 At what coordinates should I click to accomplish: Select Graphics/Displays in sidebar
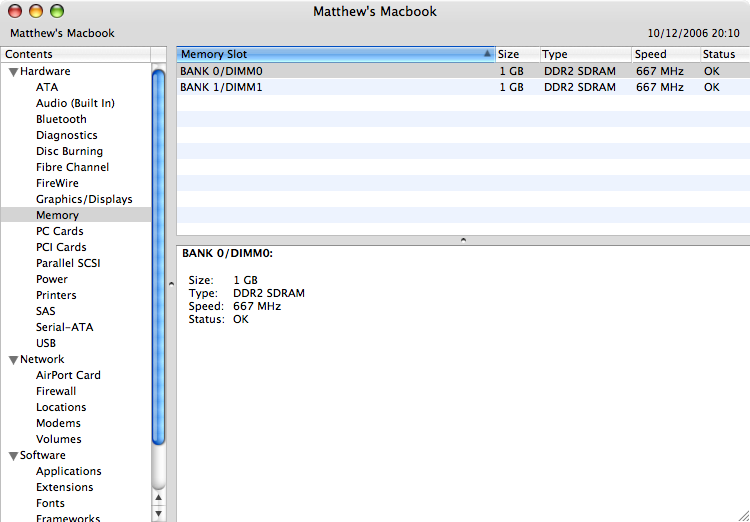[84, 200]
